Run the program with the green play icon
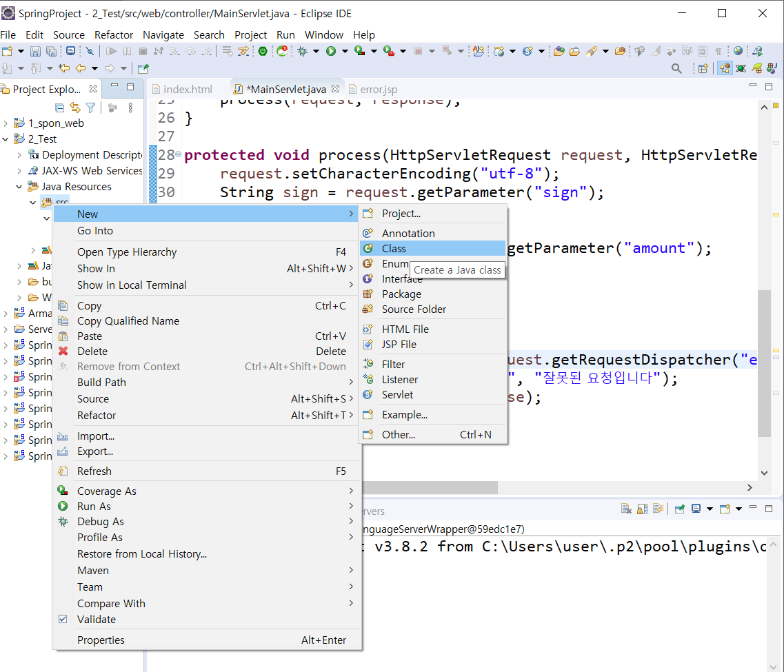 pyautogui.click(x=331, y=51)
